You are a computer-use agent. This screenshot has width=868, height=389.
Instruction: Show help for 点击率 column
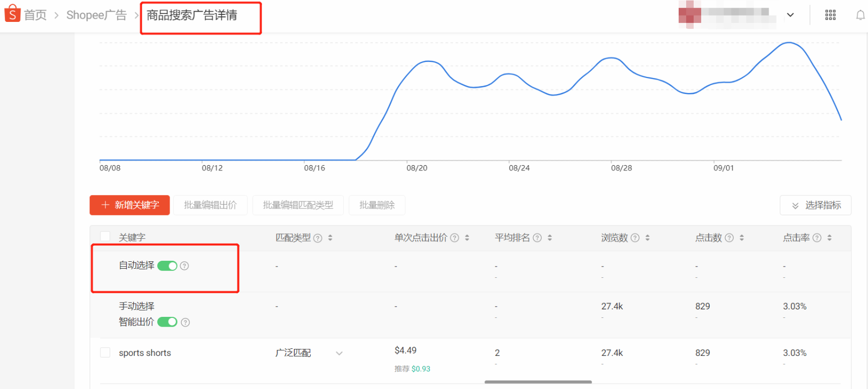[x=817, y=238]
